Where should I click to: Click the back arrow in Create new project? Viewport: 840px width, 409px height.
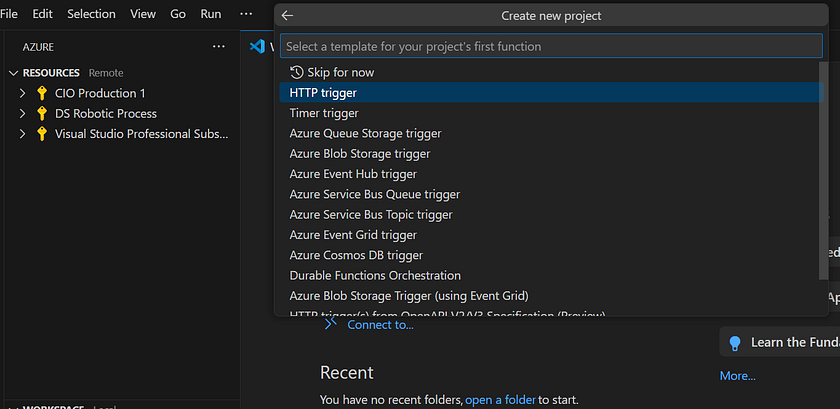point(287,16)
